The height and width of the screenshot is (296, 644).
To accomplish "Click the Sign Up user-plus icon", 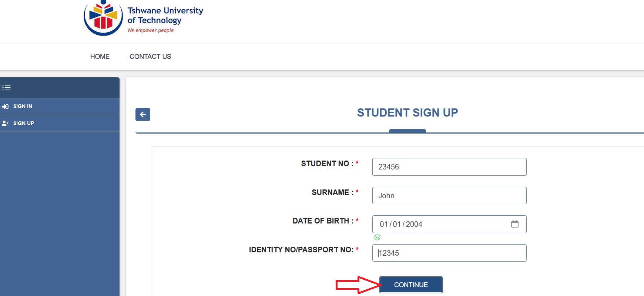I will point(5,123).
